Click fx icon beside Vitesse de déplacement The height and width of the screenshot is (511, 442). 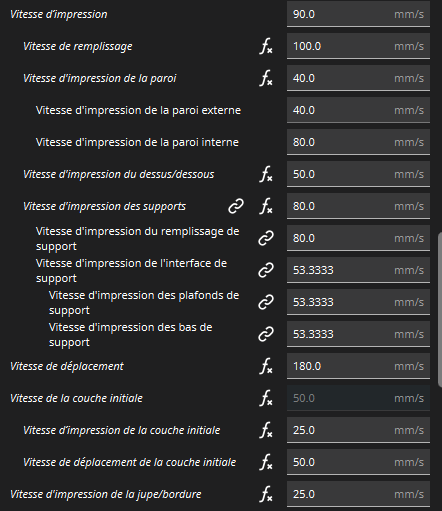(x=266, y=366)
